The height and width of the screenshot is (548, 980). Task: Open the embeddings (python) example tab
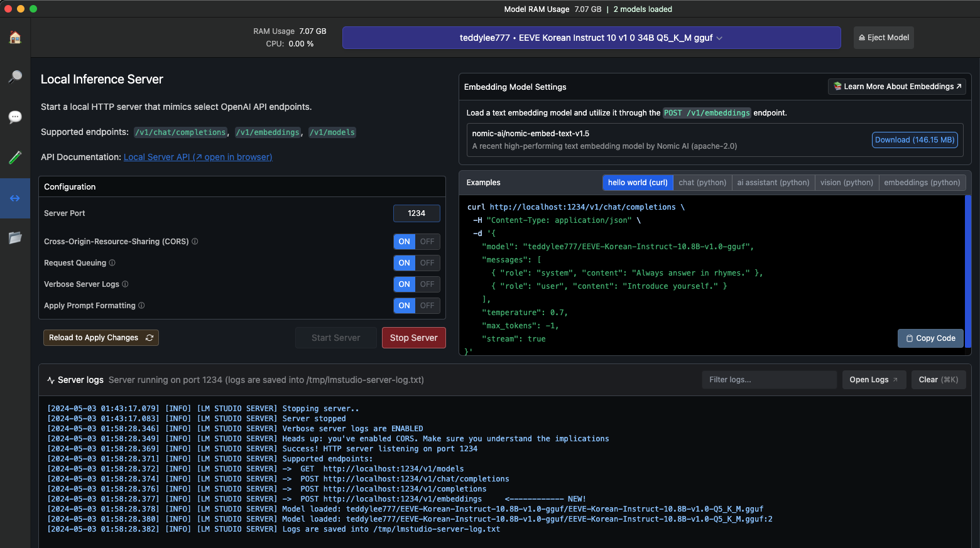922,183
